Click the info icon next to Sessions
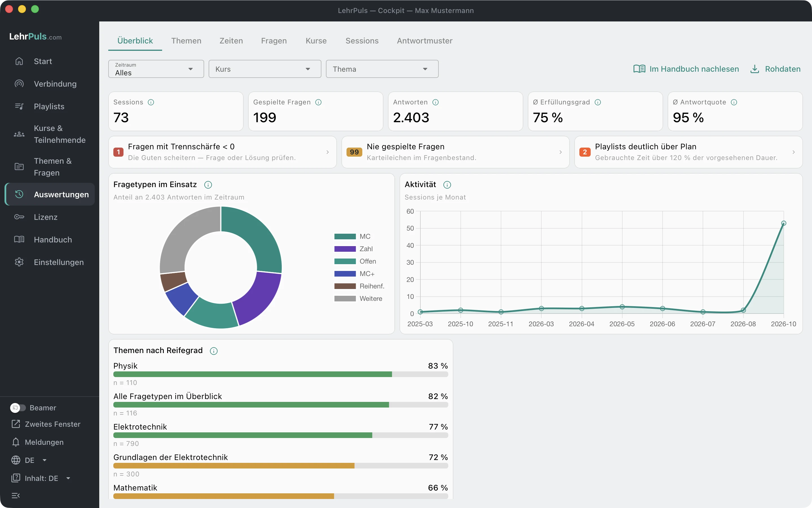812x508 pixels. click(x=151, y=102)
